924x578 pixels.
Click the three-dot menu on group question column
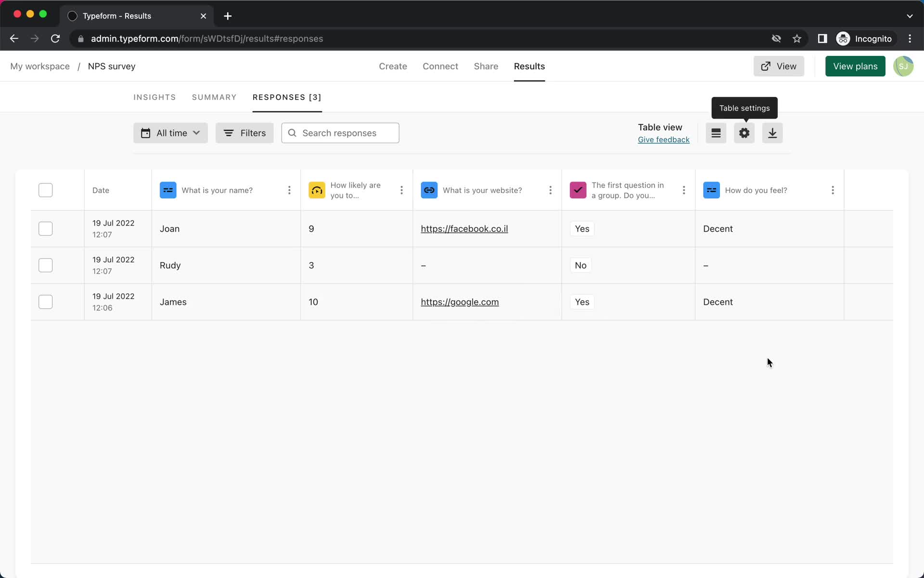point(683,190)
